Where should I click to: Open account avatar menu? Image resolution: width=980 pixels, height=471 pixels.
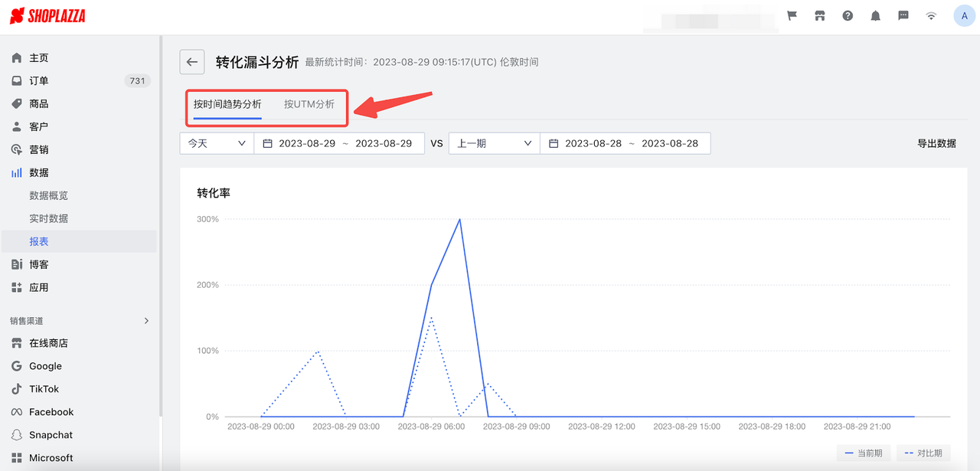click(964, 15)
